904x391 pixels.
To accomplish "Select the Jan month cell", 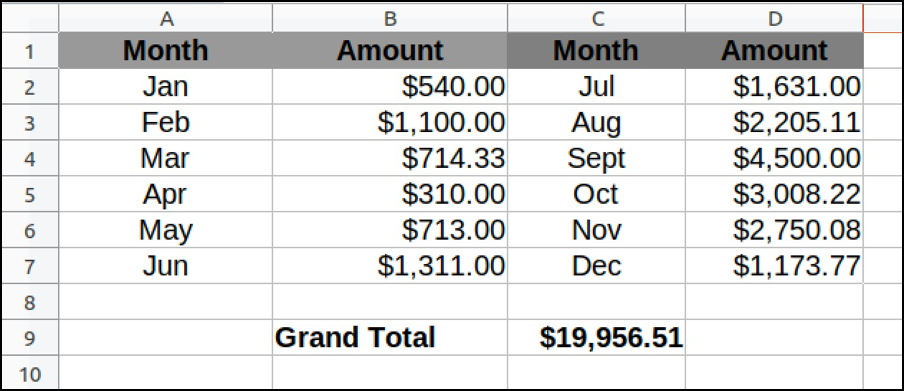I will click(x=165, y=87).
